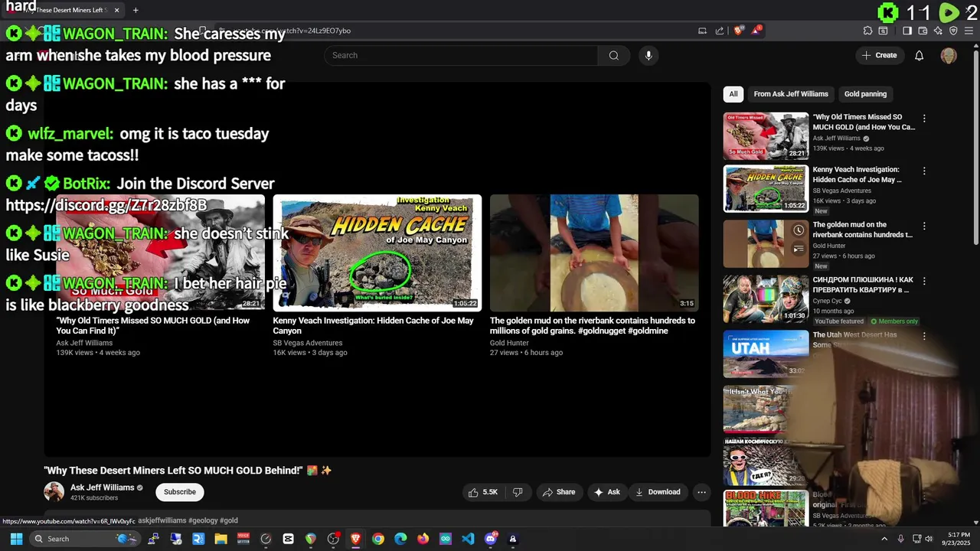
Task: Open Visual Studio Code from the taskbar
Action: (468, 539)
